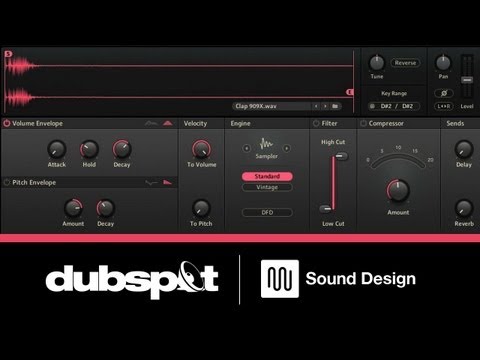Click the Reverse button
The image size is (480, 360).
pyautogui.click(x=405, y=63)
